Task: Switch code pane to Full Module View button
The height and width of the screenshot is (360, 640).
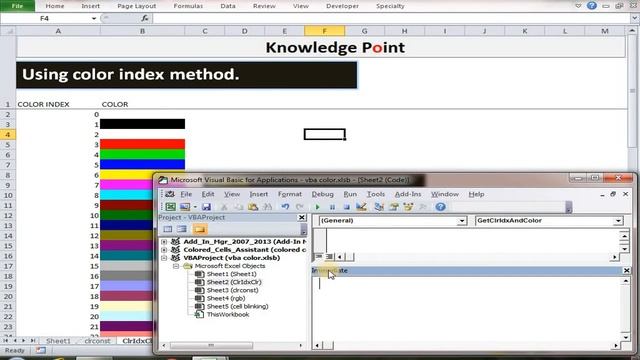Action: click(x=329, y=256)
